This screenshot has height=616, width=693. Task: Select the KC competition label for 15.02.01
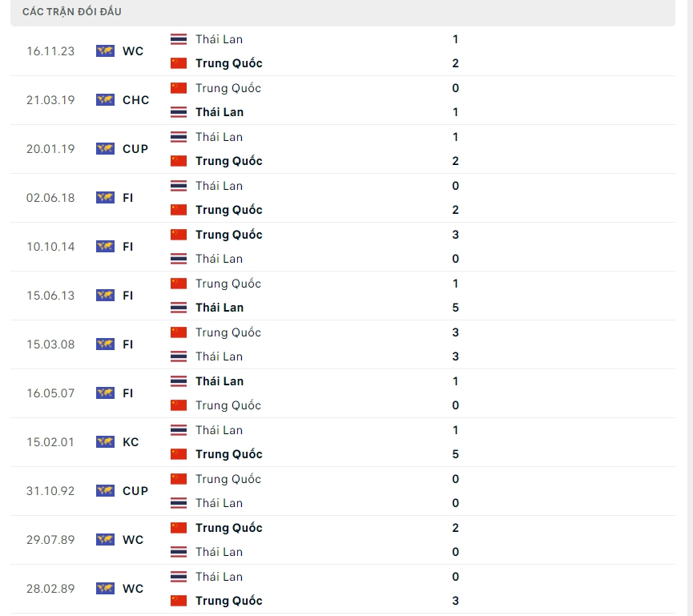click(131, 442)
